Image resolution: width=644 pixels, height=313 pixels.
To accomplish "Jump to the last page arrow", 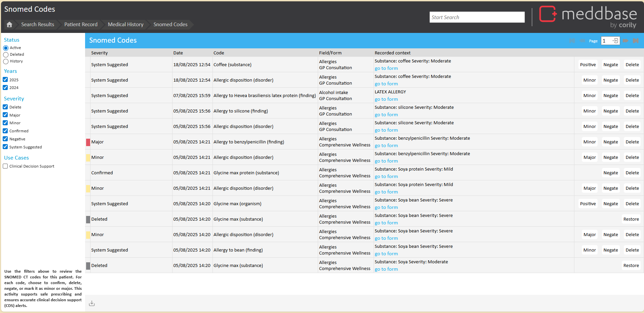I will 636,41.
